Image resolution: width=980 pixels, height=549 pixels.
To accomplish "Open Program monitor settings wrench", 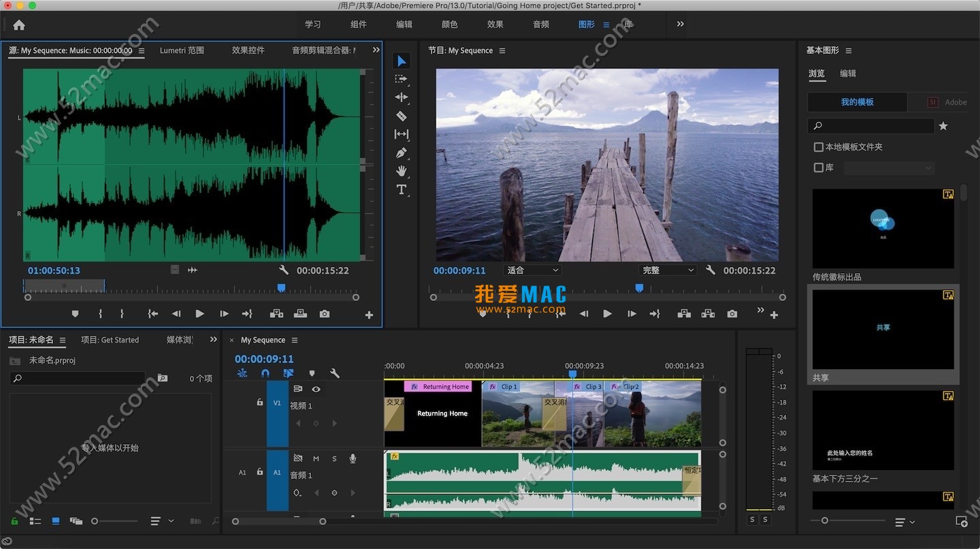I will (x=710, y=270).
